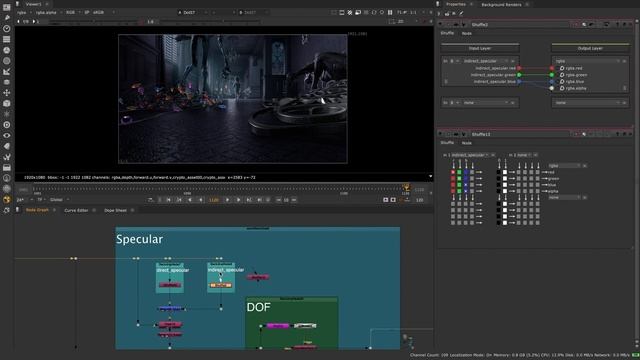This screenshot has height=360, width=640.
Task: Click the current frame field on timeline
Action: [x=214, y=200]
